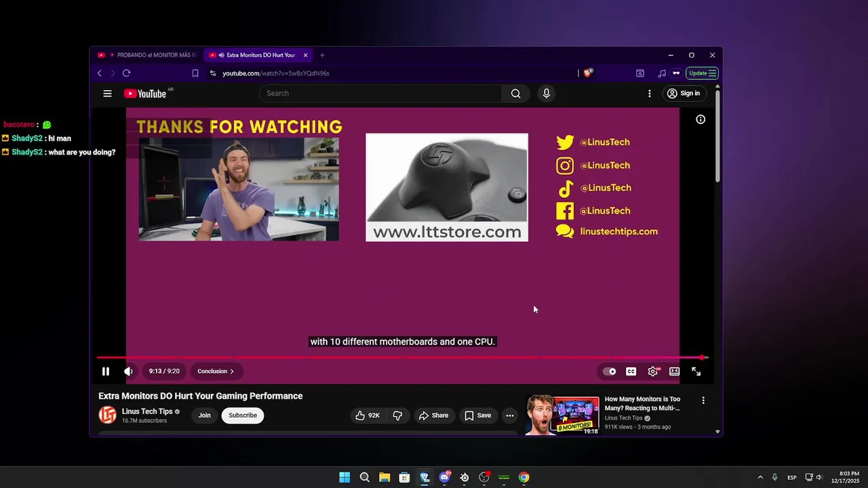Open Brave Shields lion icon
This screenshot has height=488, width=868.
(x=587, y=73)
